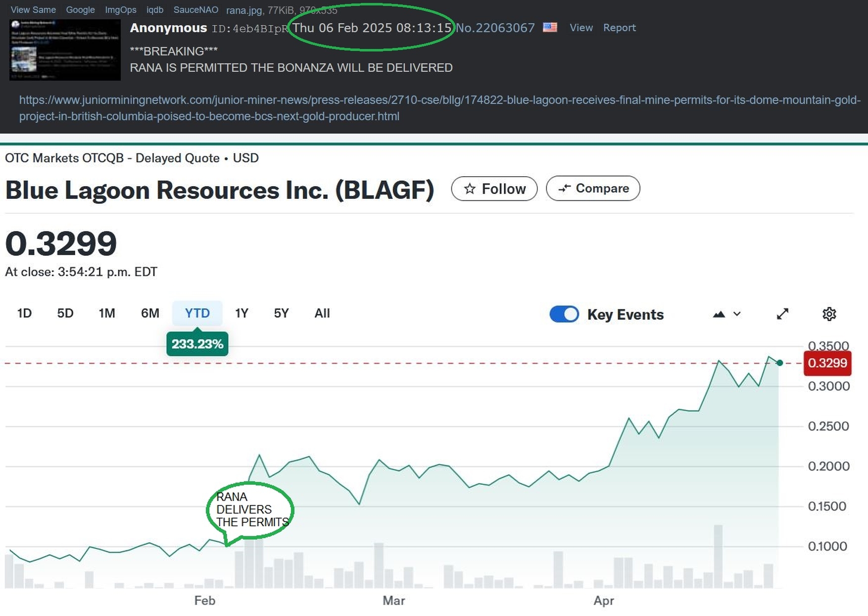Click the Compare button
The width and height of the screenshot is (868, 616).
pyautogui.click(x=593, y=189)
